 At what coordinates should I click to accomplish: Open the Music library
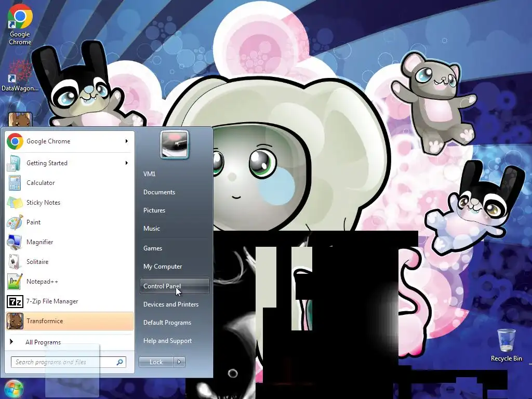point(151,229)
